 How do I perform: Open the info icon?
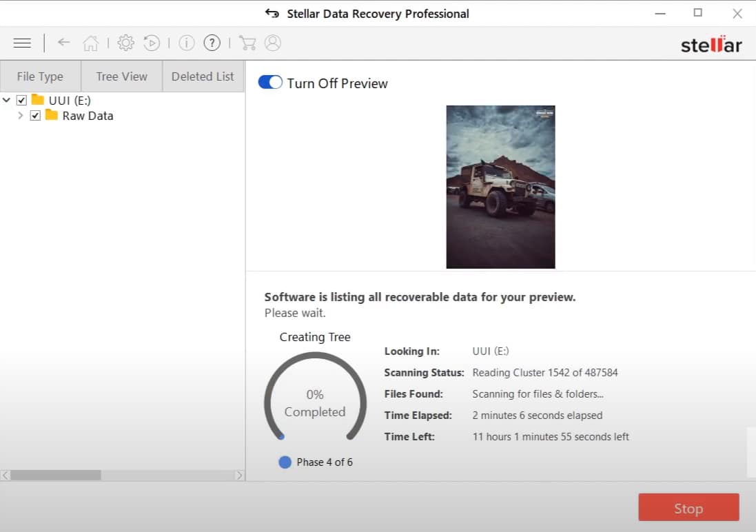(186, 43)
